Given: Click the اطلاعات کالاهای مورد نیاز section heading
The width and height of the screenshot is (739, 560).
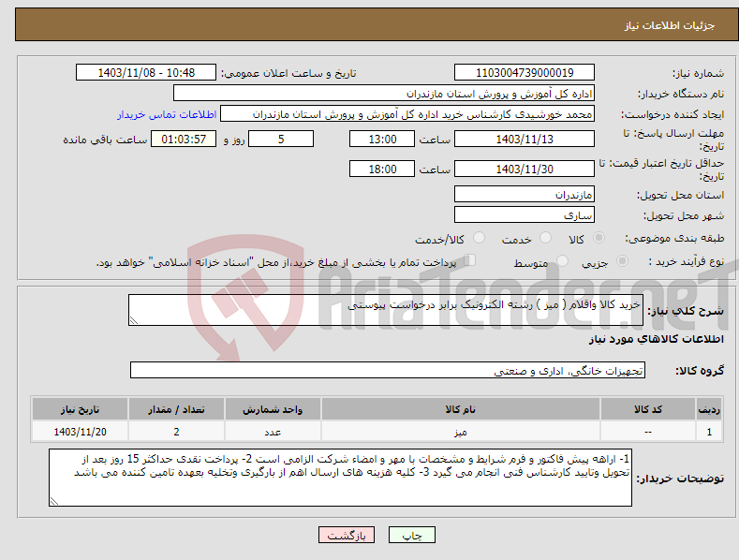Looking at the screenshot, I should tap(656, 339).
